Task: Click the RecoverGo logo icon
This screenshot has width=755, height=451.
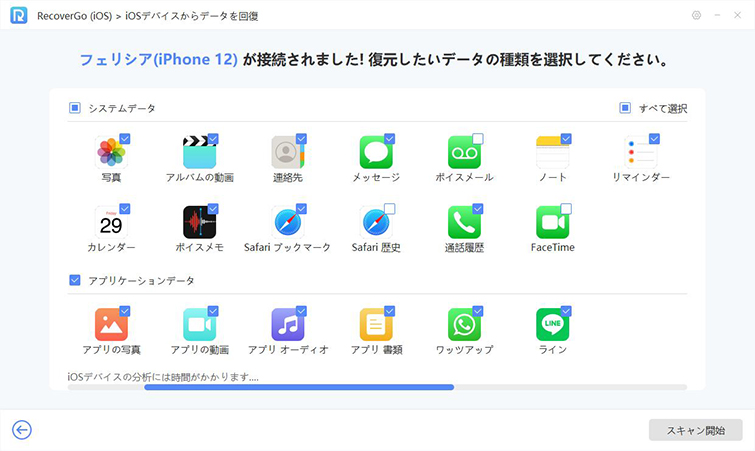Action: pyautogui.click(x=19, y=16)
